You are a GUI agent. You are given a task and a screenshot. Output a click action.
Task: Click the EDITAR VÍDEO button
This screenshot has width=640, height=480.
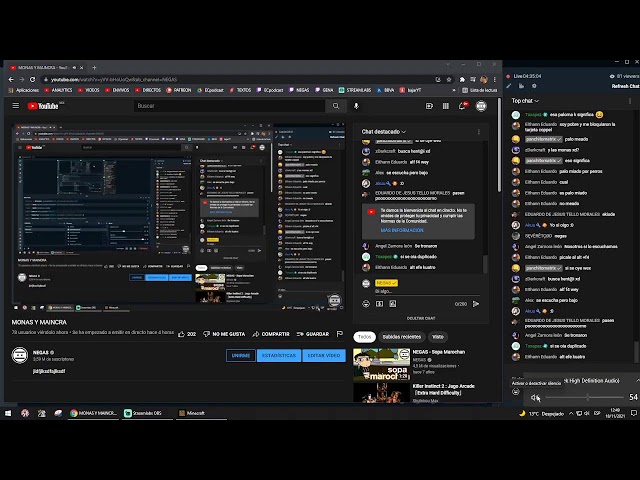pyautogui.click(x=324, y=356)
